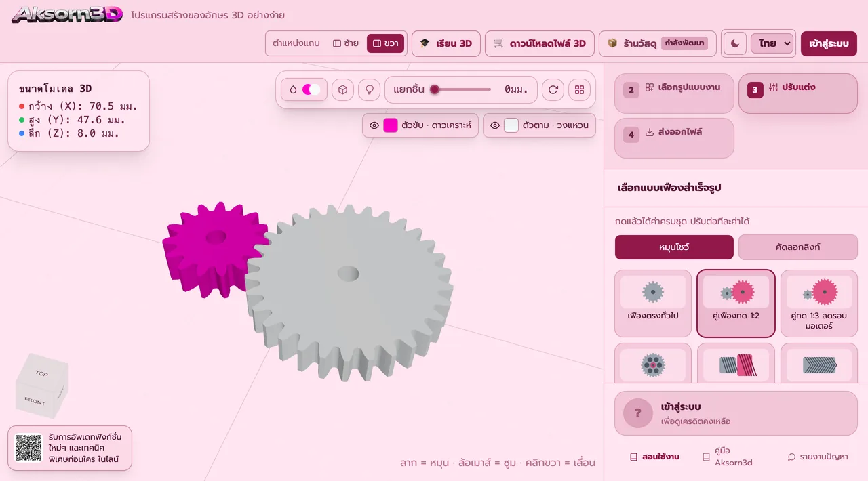868x481 pixels.
Task: Select คู่เฟืองทด 1:2 gear preset
Action: [x=736, y=304]
